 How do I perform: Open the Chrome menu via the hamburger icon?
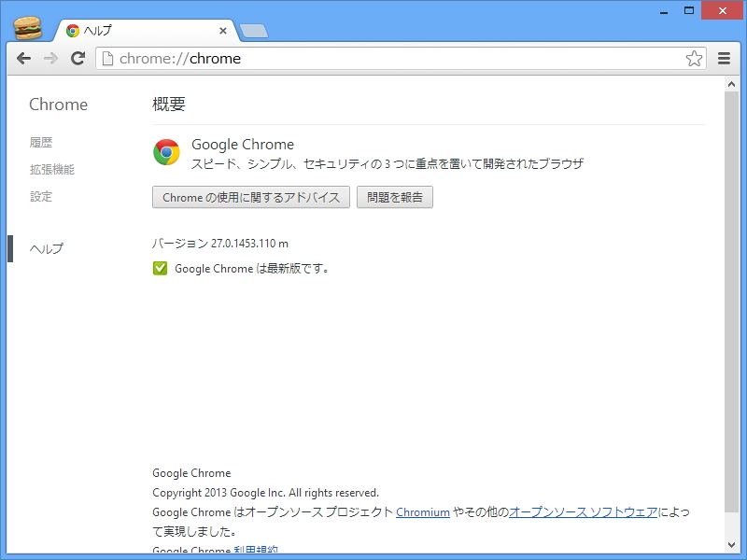(724, 58)
